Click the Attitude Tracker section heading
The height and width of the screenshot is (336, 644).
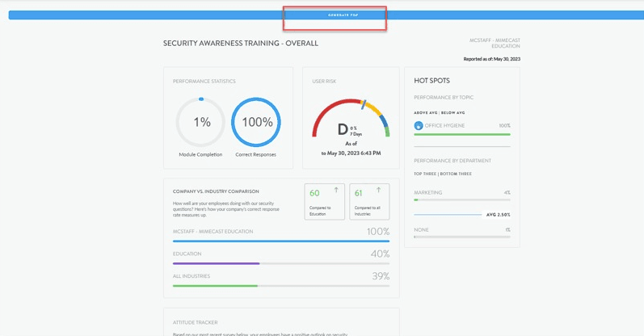click(195, 321)
